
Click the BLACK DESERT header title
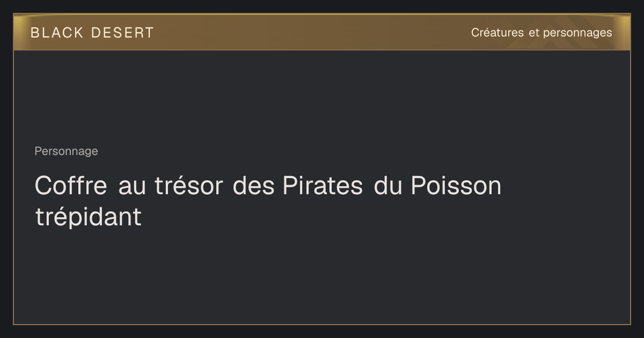click(x=92, y=33)
